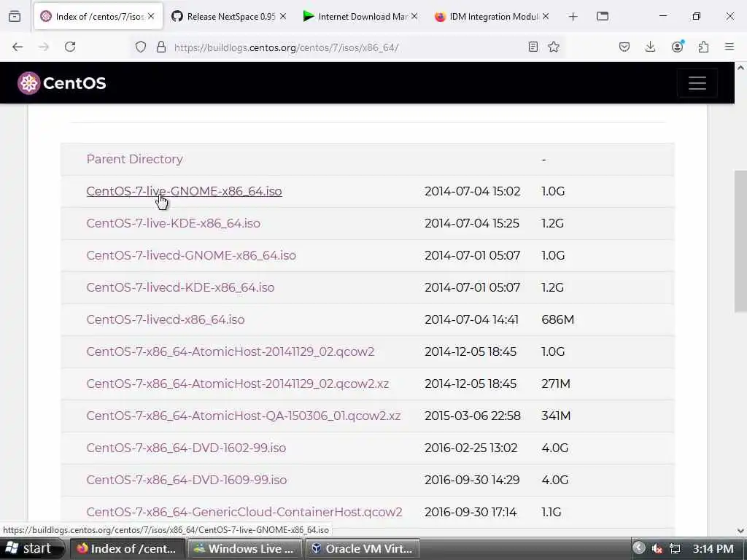Open the extensions puzzle icon

pyautogui.click(x=703, y=47)
